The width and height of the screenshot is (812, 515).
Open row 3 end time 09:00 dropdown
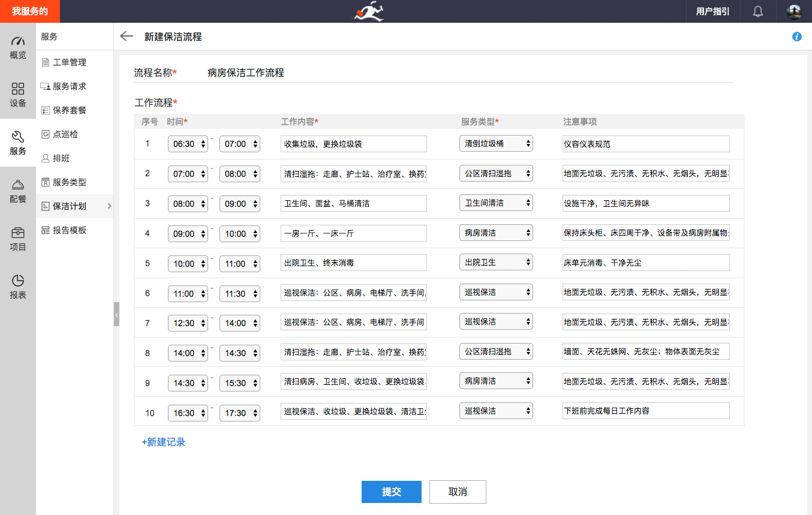(x=240, y=204)
